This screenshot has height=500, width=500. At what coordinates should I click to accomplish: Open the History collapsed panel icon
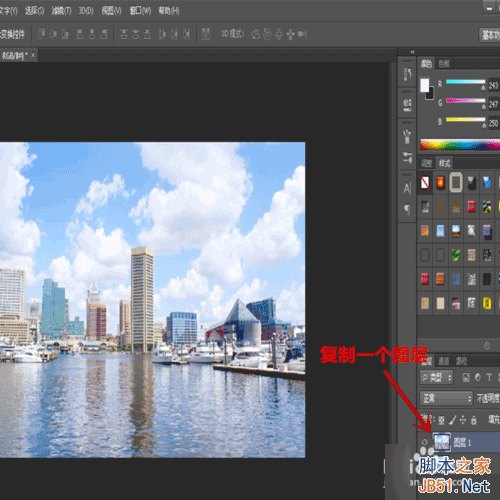click(x=407, y=74)
